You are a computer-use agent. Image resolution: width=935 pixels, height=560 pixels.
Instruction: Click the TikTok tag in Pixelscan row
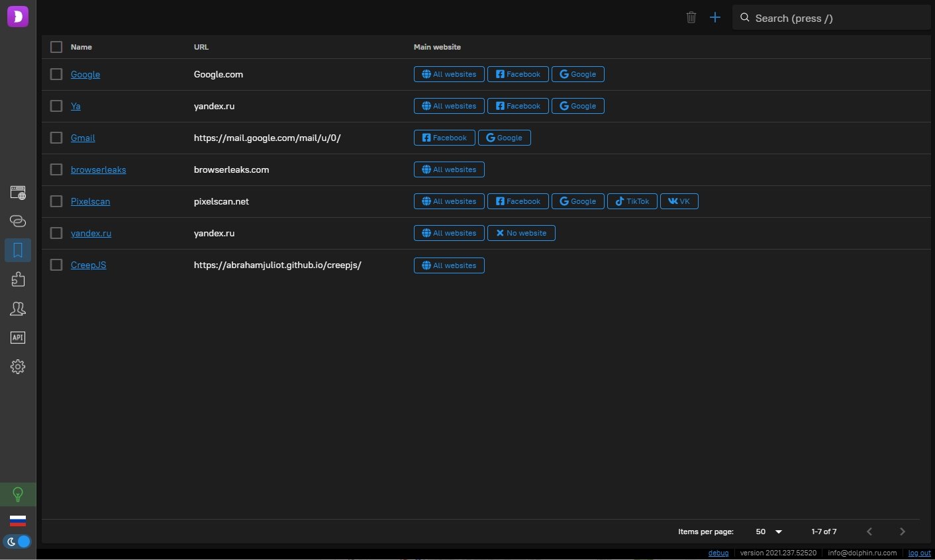tap(632, 201)
